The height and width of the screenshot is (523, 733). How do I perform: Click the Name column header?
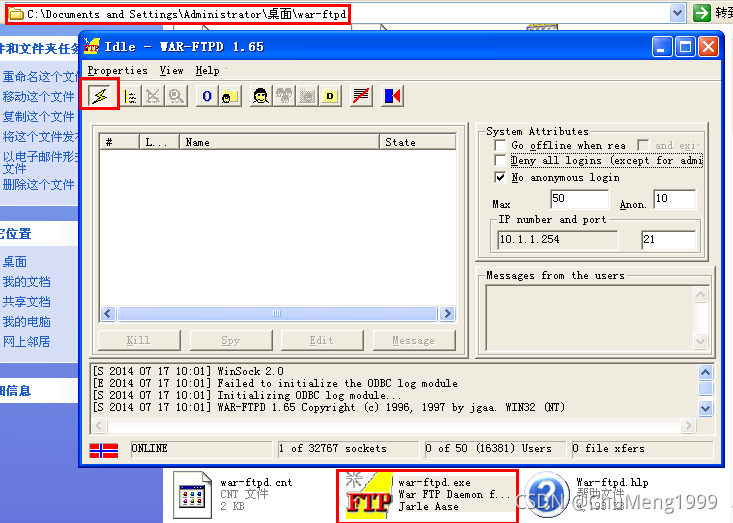click(279, 142)
